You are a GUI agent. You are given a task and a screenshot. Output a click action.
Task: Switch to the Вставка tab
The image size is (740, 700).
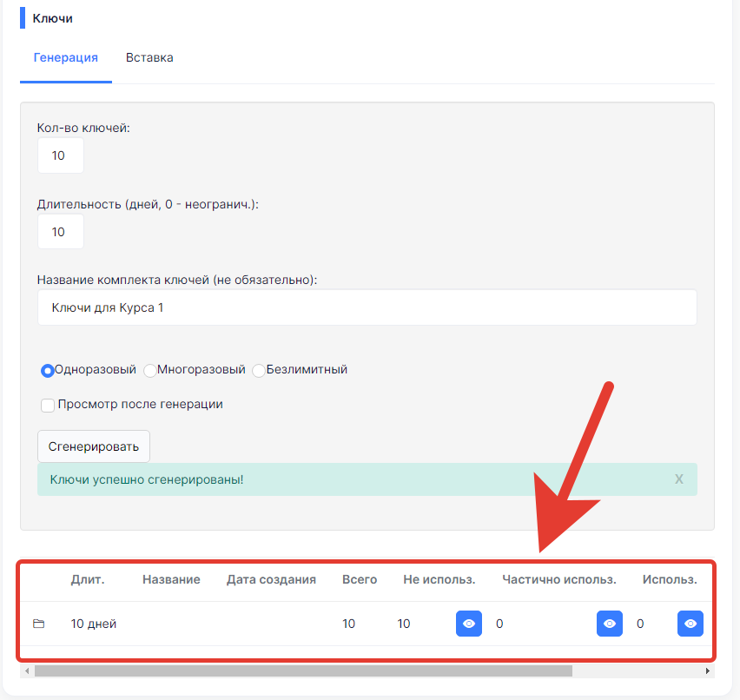pos(149,57)
